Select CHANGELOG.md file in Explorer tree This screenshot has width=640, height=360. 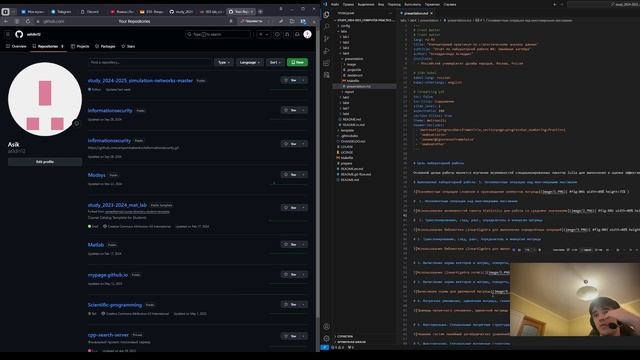point(353,141)
